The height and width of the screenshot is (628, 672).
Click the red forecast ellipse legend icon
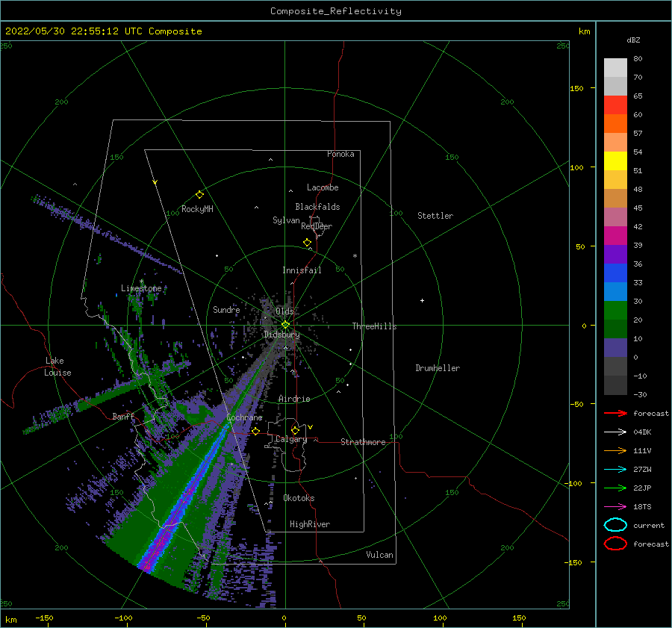click(615, 544)
